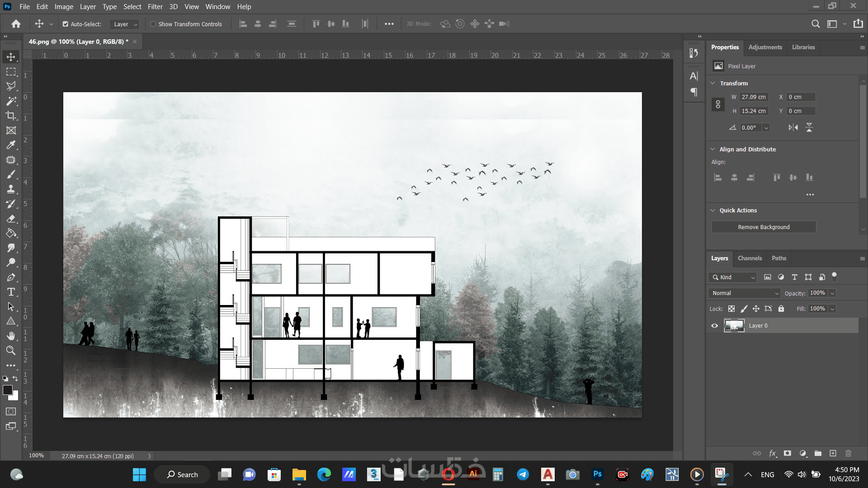
Task: Switch to the Channels tab
Action: (x=750, y=258)
